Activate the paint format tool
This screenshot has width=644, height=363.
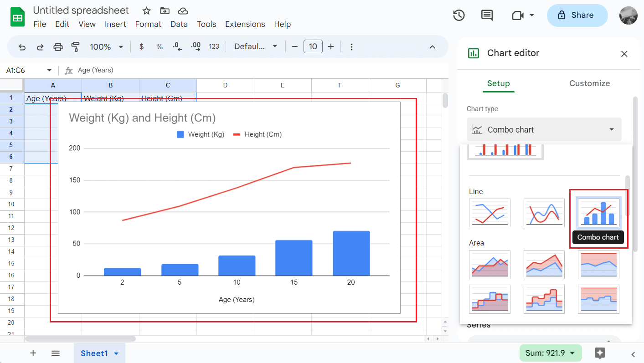pos(76,46)
